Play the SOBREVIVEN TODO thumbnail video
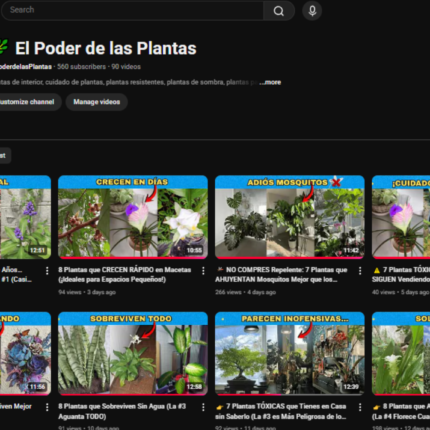 coord(133,354)
